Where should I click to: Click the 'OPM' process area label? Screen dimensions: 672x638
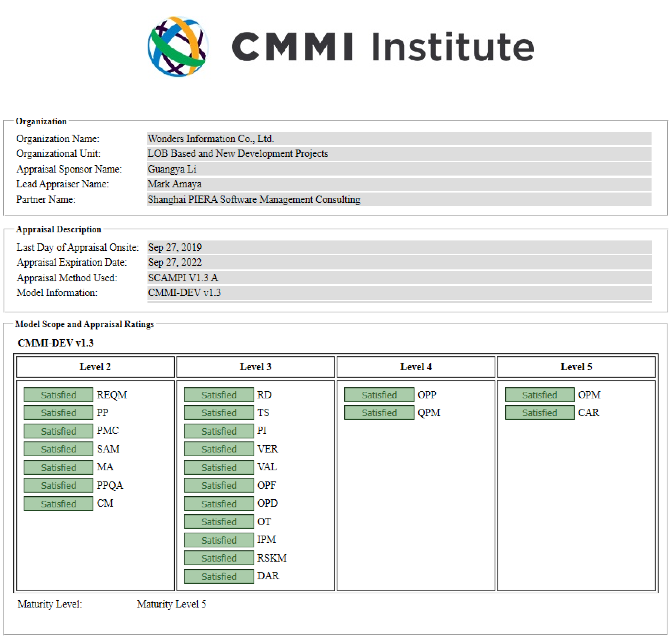click(x=589, y=395)
